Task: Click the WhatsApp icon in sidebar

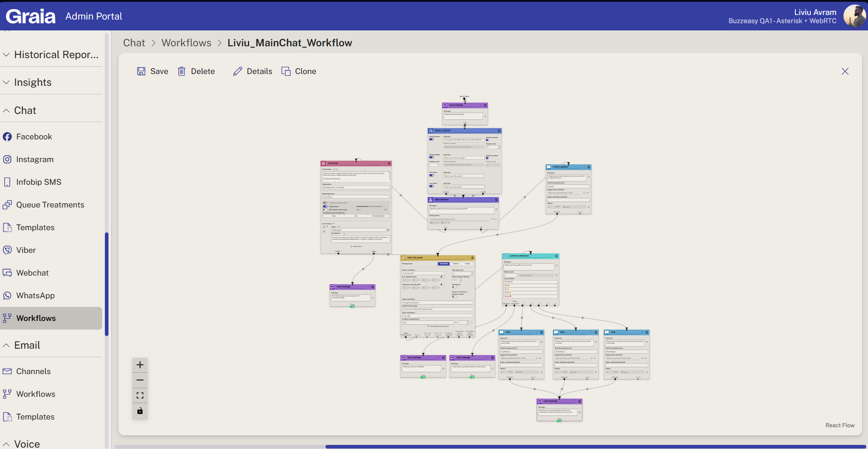Action: 7,296
